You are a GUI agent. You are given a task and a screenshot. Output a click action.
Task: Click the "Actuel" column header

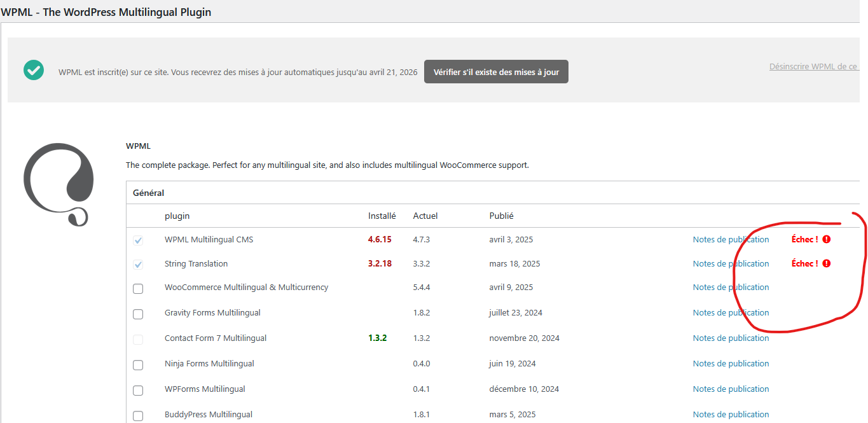point(425,216)
